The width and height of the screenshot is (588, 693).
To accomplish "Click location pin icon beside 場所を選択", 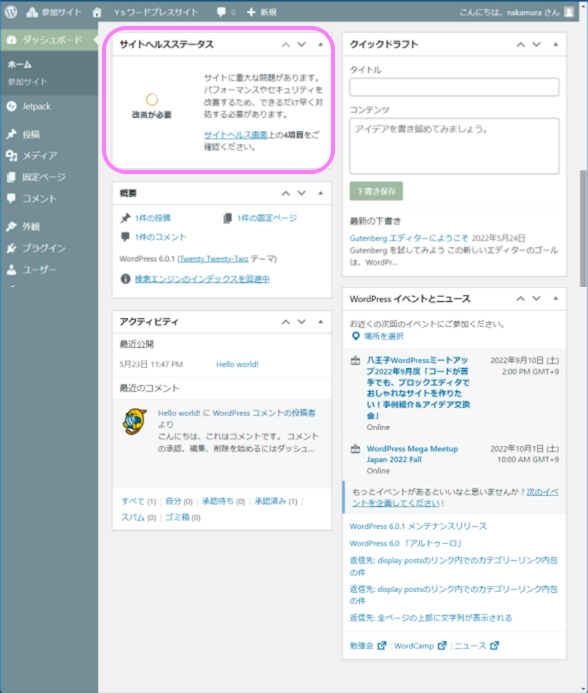I will [355, 336].
